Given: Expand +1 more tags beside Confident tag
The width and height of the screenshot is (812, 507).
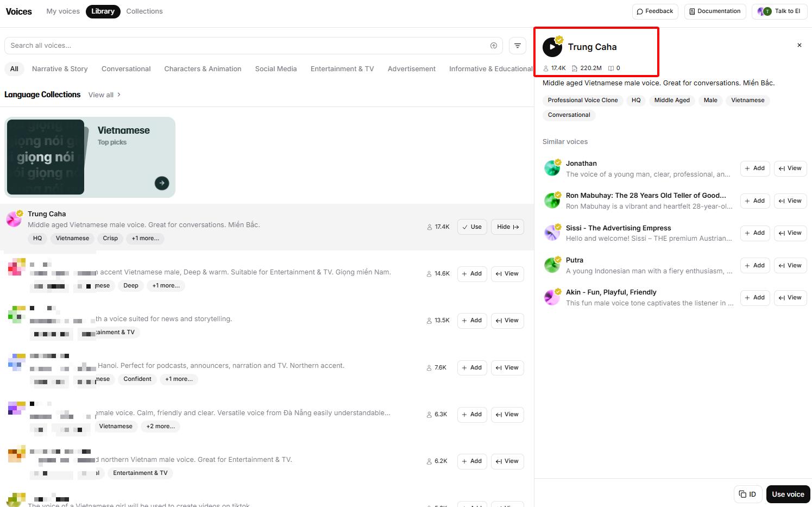Looking at the screenshot, I should pos(179,379).
